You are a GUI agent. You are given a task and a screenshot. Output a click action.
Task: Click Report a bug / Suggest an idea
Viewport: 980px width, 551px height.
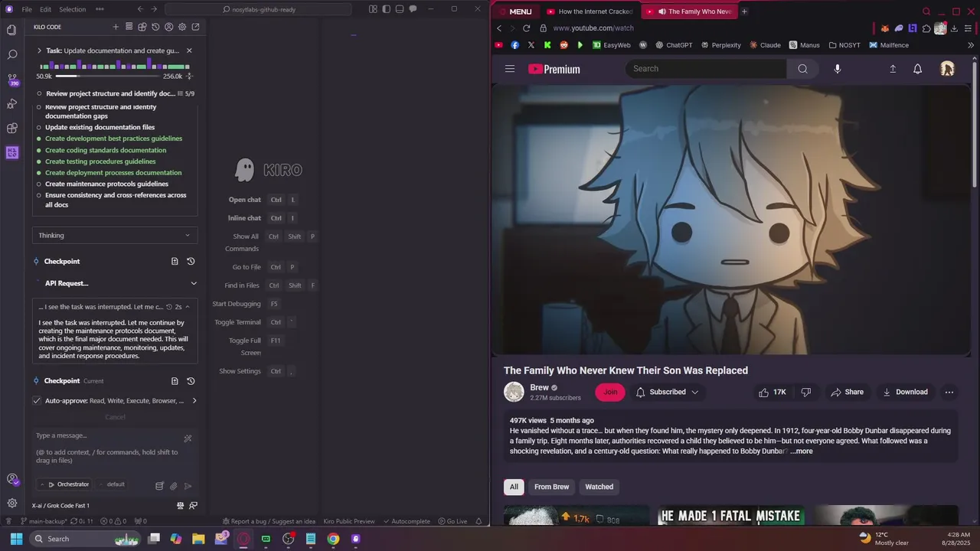click(269, 521)
